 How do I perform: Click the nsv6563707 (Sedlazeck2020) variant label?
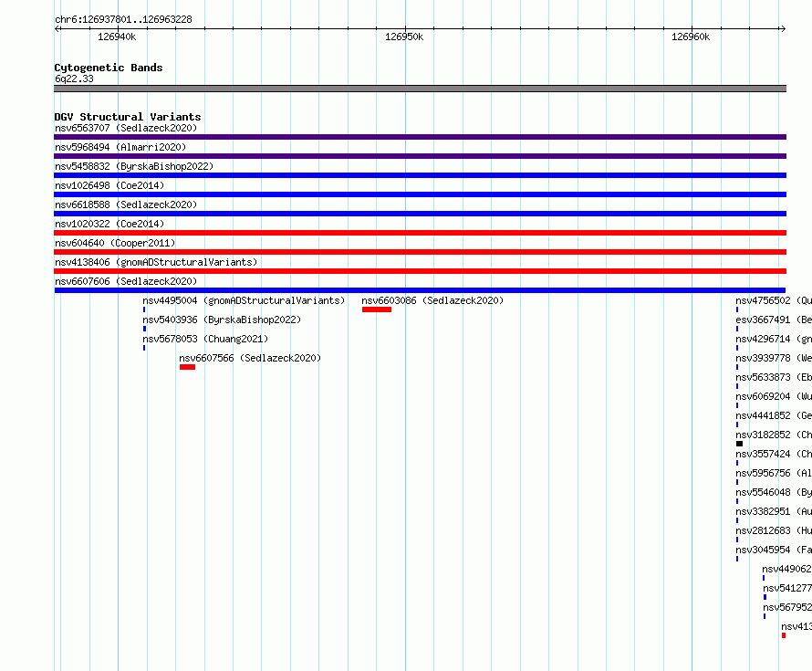[x=126, y=128]
